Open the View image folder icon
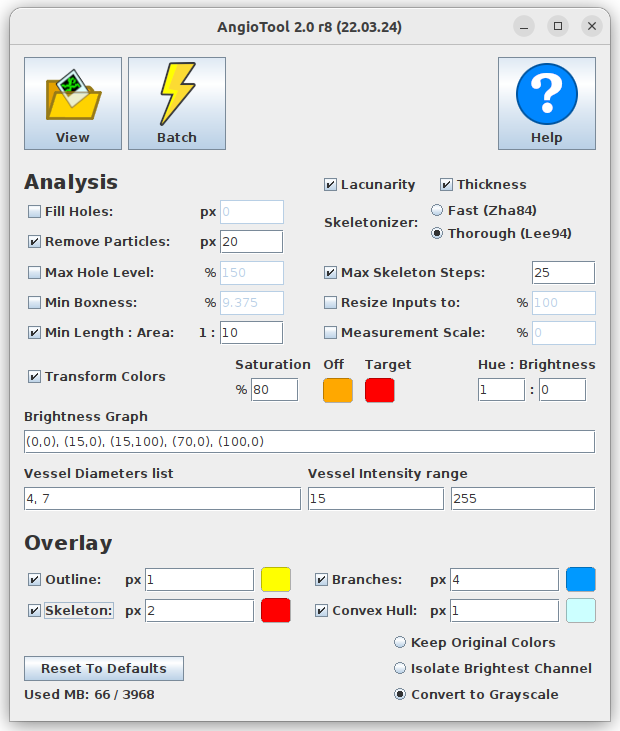Viewport: 620px width, 731px height. coord(73,103)
